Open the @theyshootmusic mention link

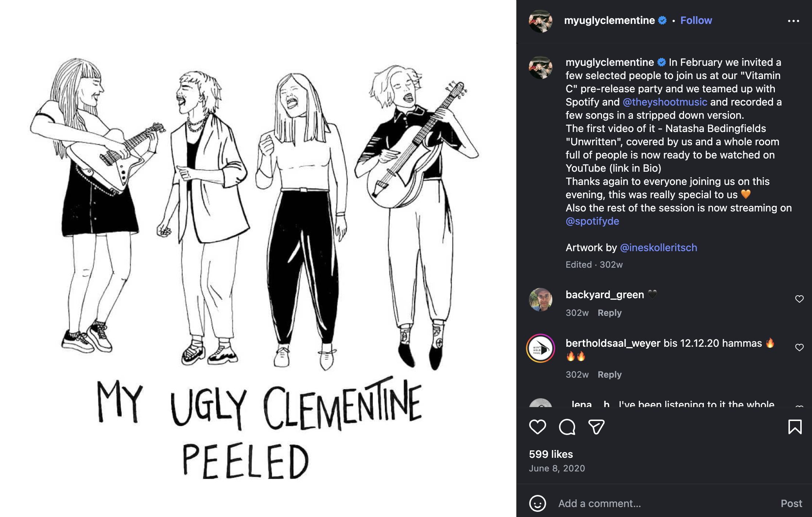(665, 102)
